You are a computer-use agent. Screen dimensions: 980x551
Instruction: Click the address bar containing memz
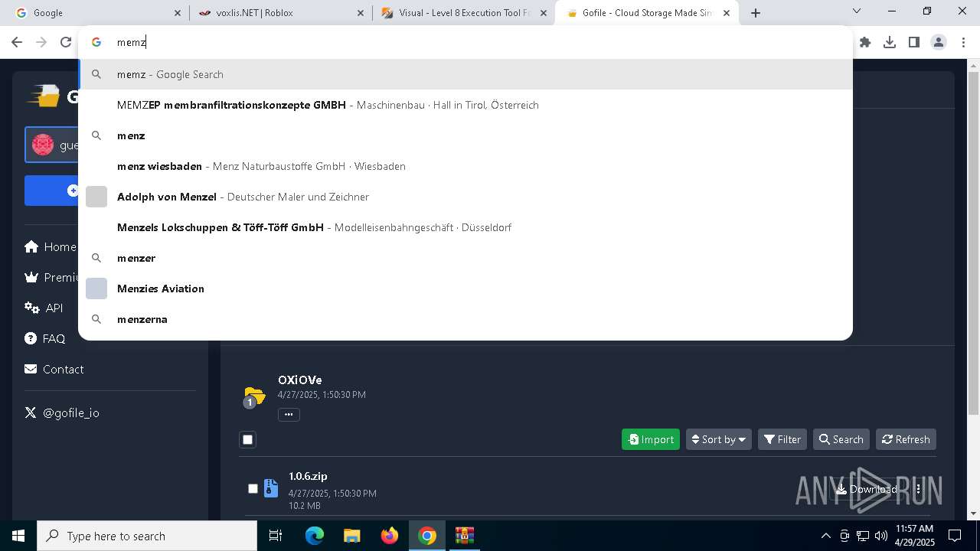click(x=465, y=42)
